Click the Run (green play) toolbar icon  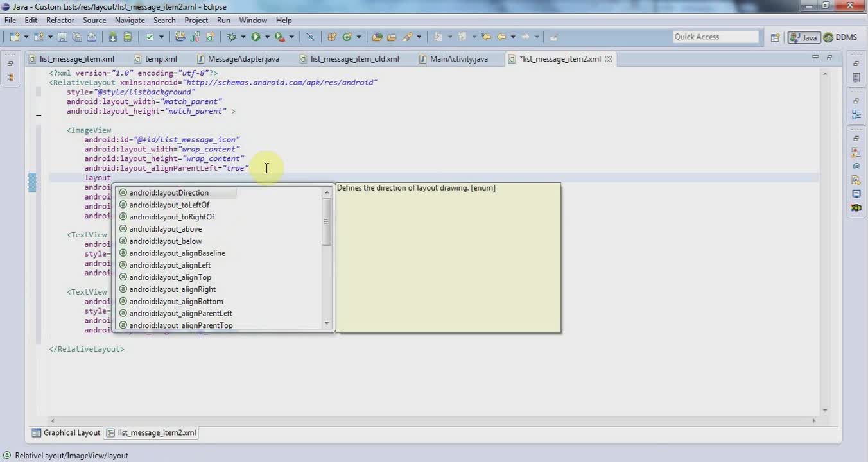pyautogui.click(x=256, y=37)
